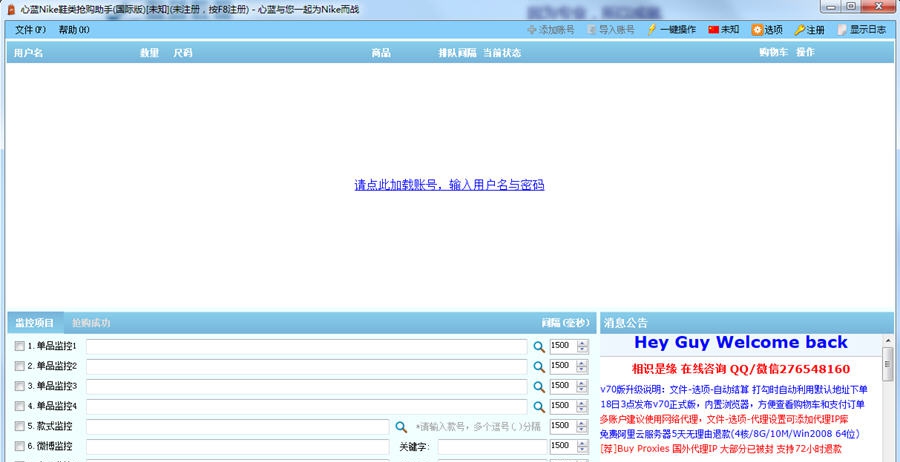The width and height of the screenshot is (900, 462).
Task: Show the log via 显示日志
Action: pos(842,30)
